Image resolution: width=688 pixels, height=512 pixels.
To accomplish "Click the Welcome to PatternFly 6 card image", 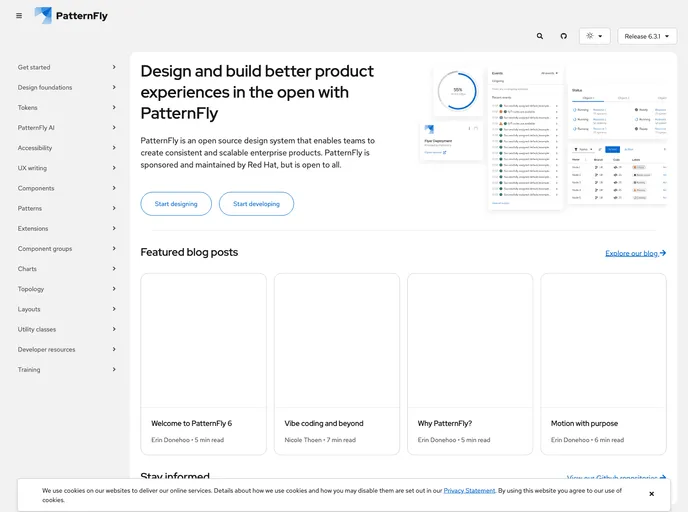I will click(204, 340).
